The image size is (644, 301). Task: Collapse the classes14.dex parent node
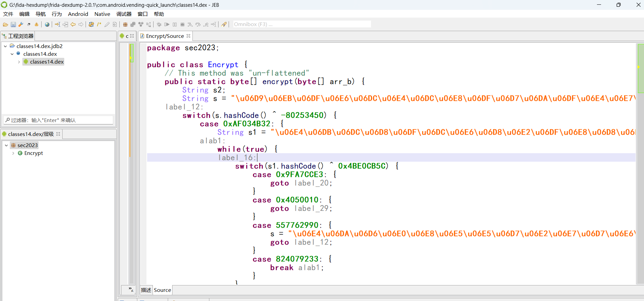(x=12, y=54)
